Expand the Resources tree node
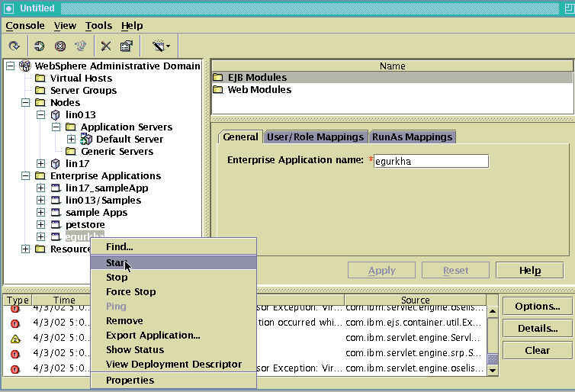Screen dimensions: 575x392 pos(25,249)
